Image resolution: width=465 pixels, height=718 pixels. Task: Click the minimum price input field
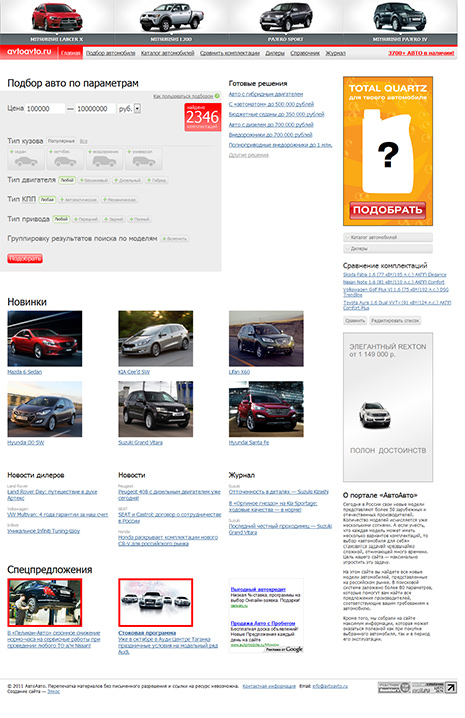(x=45, y=109)
